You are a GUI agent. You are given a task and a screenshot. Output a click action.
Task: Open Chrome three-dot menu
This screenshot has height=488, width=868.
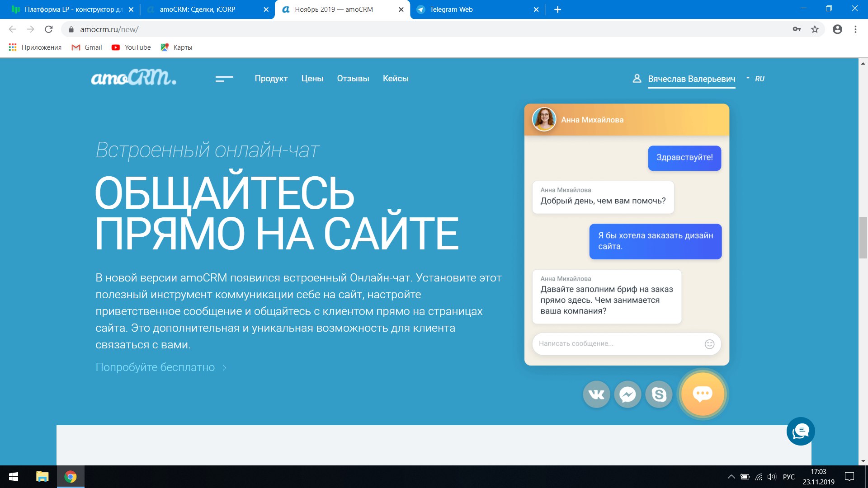[x=855, y=29]
